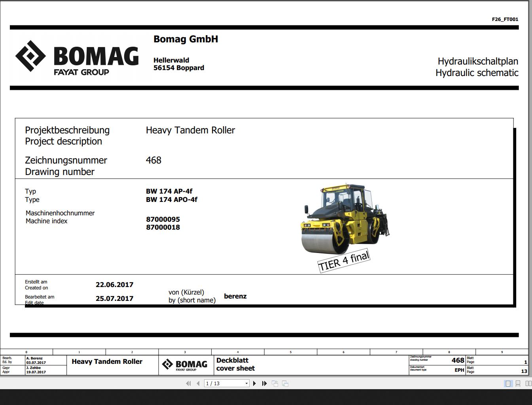Click the tandem roller machine picture
The image size is (532, 405).
(345, 218)
